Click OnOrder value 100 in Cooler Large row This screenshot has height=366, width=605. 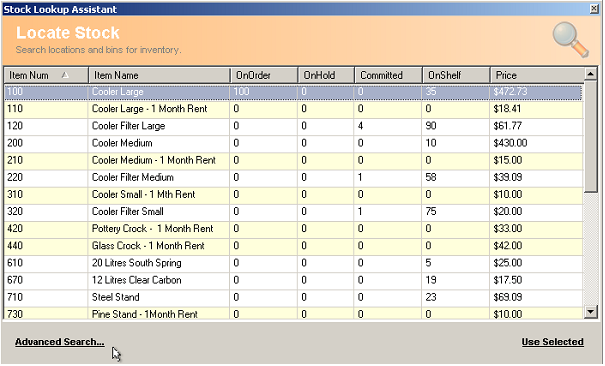242,92
